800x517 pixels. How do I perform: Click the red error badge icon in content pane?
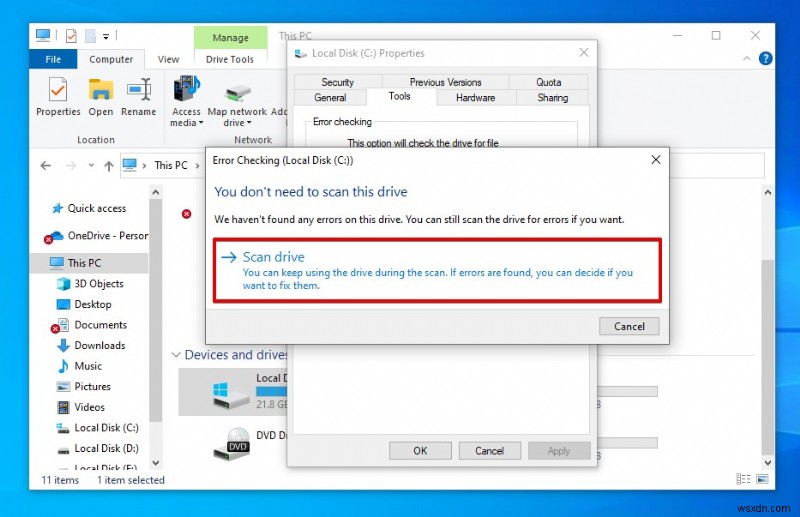187,214
